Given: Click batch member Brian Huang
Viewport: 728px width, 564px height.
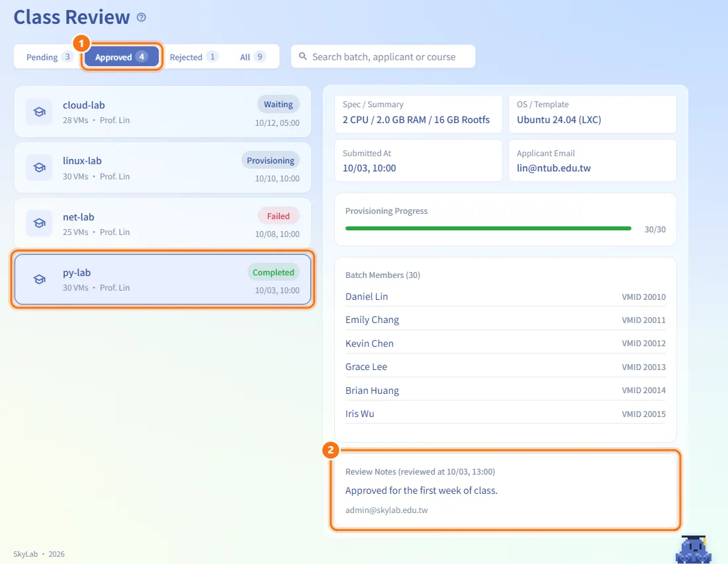Looking at the screenshot, I should (373, 391).
